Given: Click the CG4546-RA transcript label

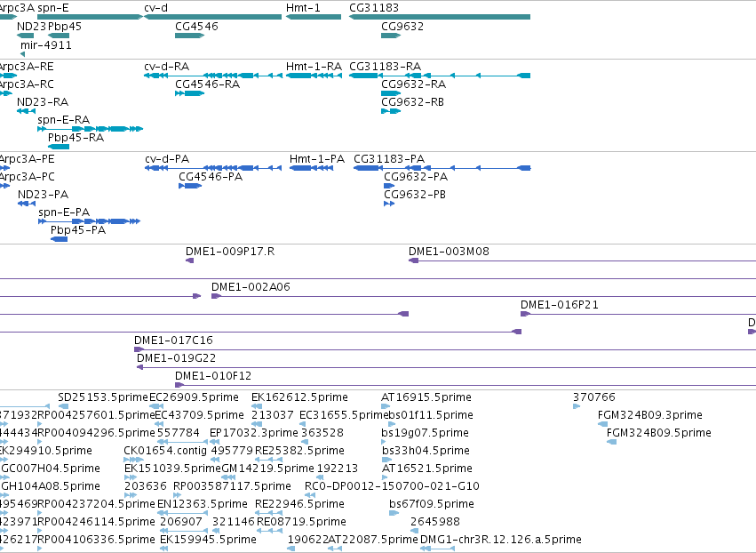Looking at the screenshot, I should [x=207, y=84].
